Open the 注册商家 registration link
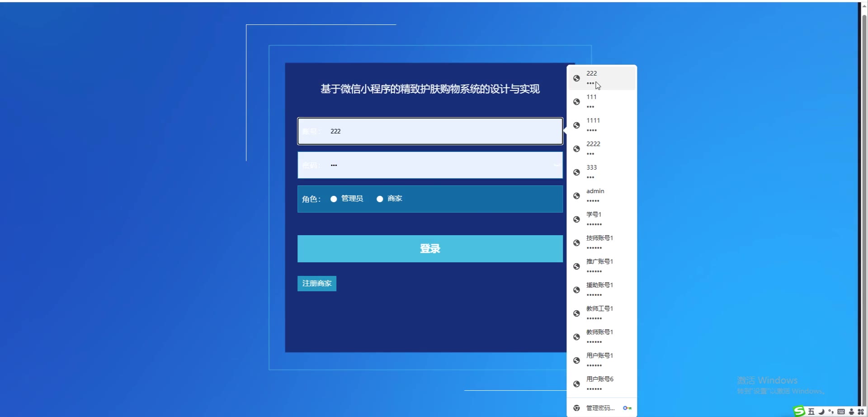 click(317, 284)
